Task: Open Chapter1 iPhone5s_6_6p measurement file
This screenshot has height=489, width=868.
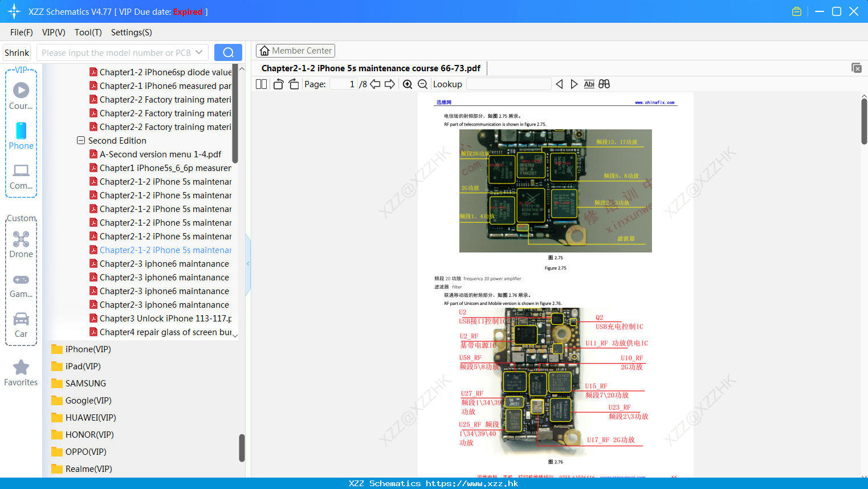Action: point(160,168)
